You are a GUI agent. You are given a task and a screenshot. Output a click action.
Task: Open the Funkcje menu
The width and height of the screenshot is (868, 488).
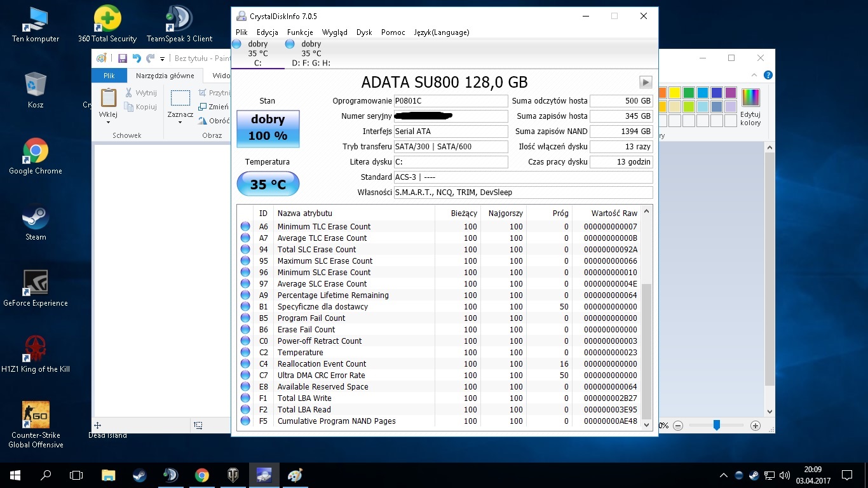(300, 32)
